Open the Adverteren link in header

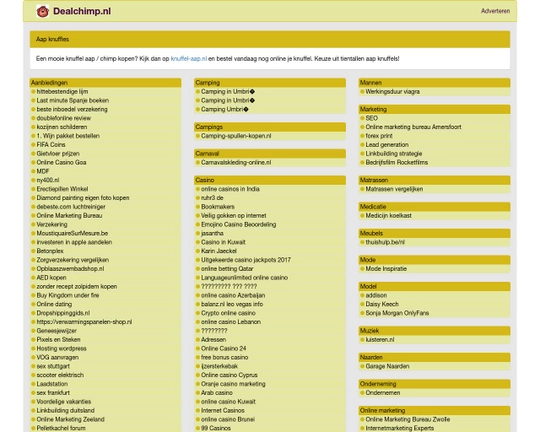(495, 11)
